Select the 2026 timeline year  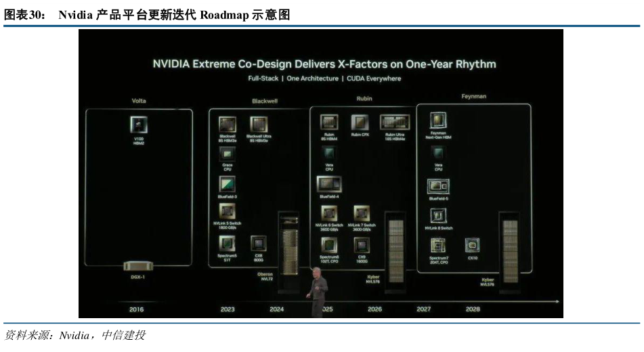pyautogui.click(x=374, y=309)
